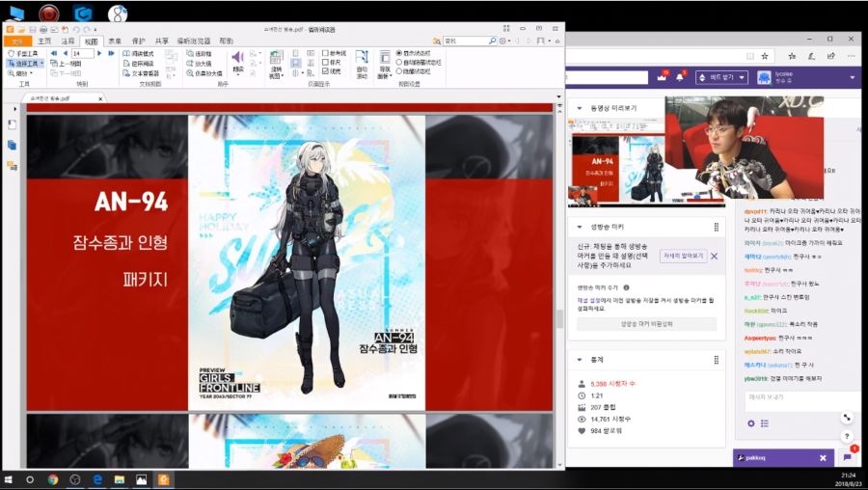Go to previous page arrow
868x490 pixels.
click(66, 54)
